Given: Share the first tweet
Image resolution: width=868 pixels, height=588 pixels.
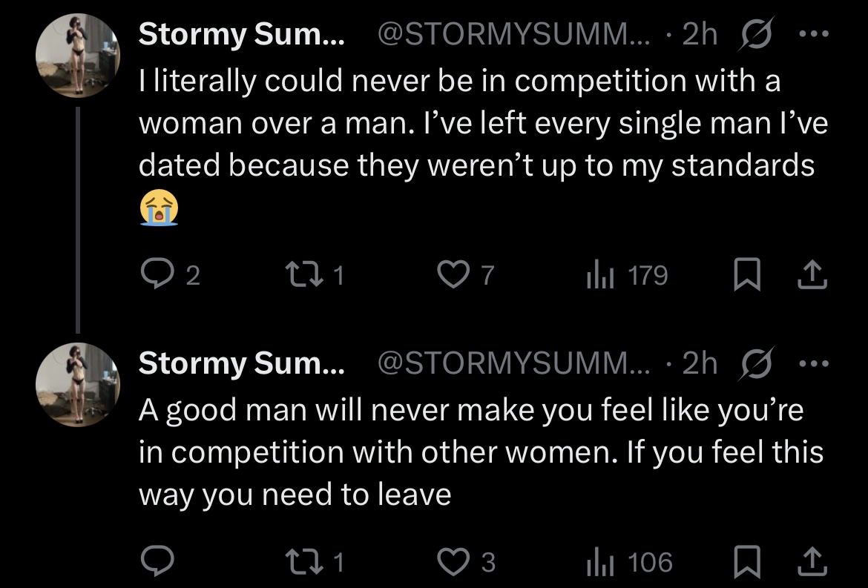Looking at the screenshot, I should [812, 275].
